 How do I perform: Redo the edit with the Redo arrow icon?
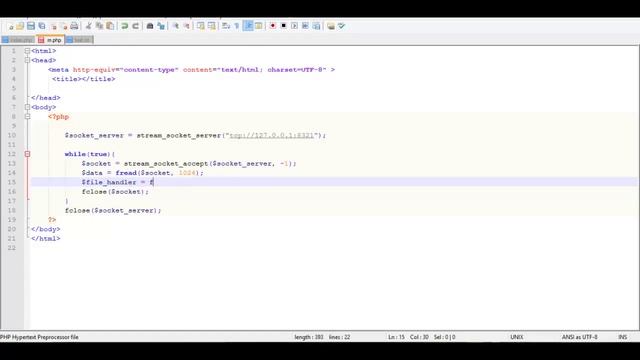click(x=136, y=26)
